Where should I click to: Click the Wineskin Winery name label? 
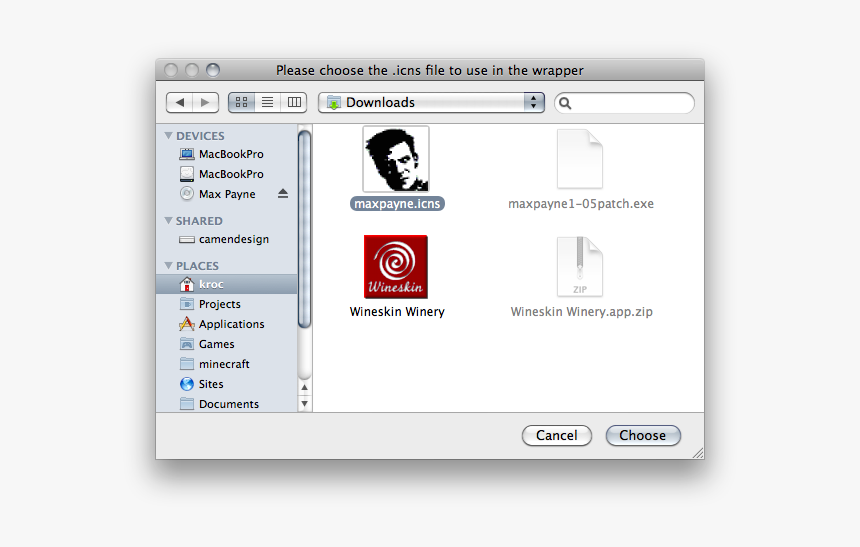tap(397, 312)
